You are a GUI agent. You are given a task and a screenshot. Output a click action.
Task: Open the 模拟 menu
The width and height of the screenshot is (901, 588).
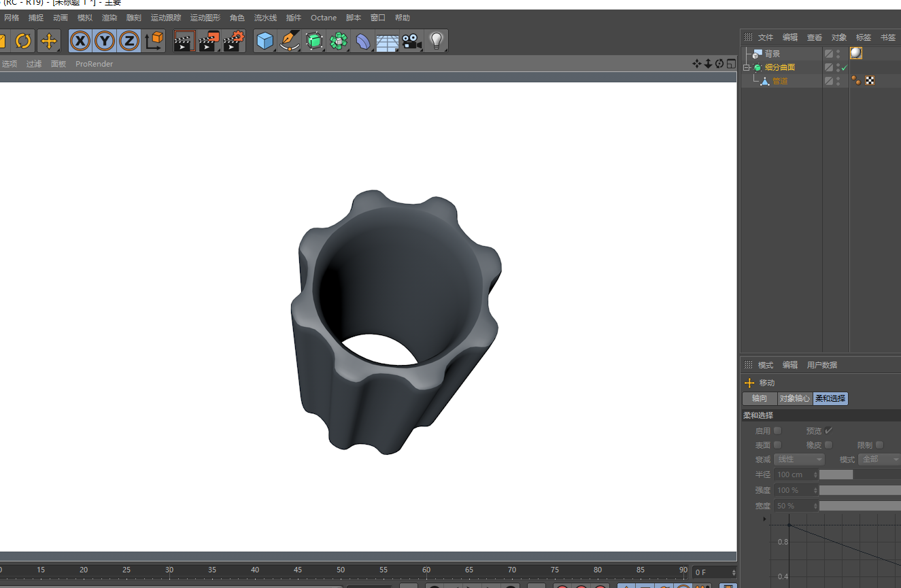click(x=85, y=18)
